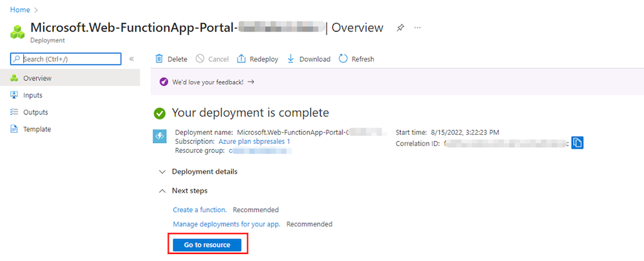
Task: Click the Inputs monitor icon in sidebar
Action: (14, 95)
